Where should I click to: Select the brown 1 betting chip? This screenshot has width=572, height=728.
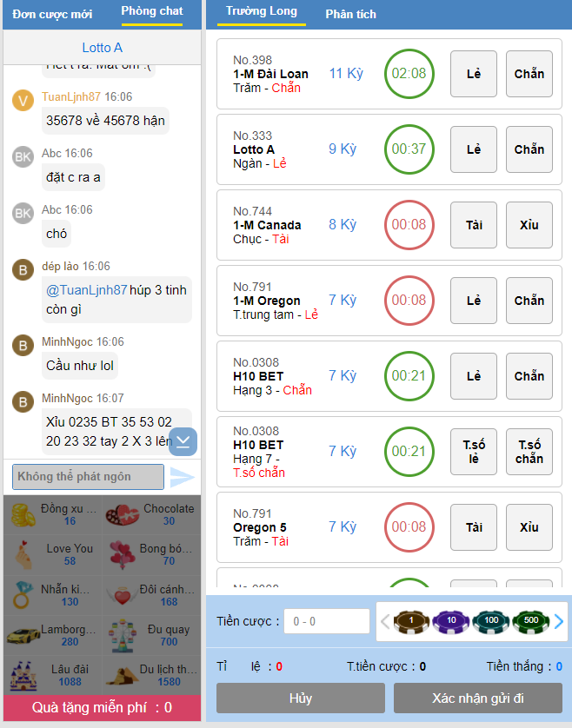(411, 621)
